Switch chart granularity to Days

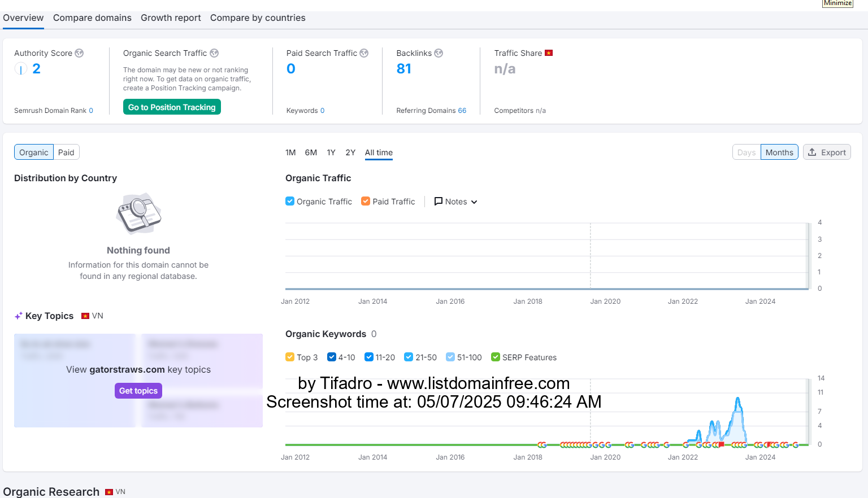click(x=747, y=152)
